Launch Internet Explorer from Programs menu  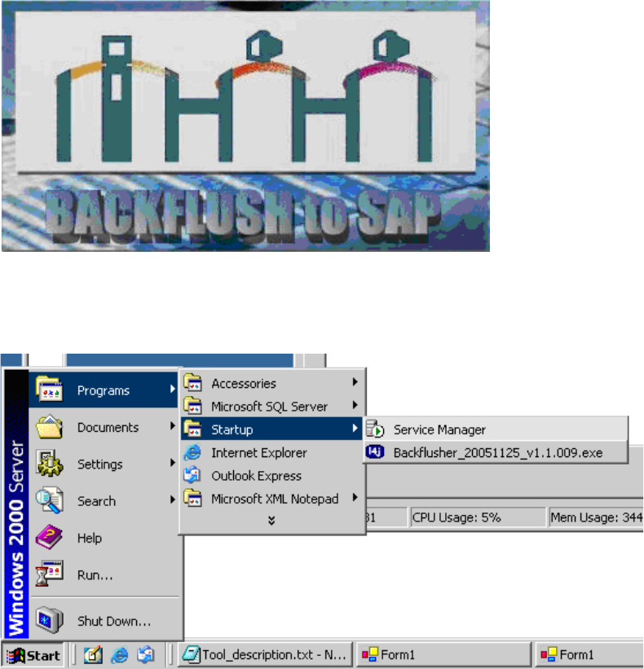point(271,452)
